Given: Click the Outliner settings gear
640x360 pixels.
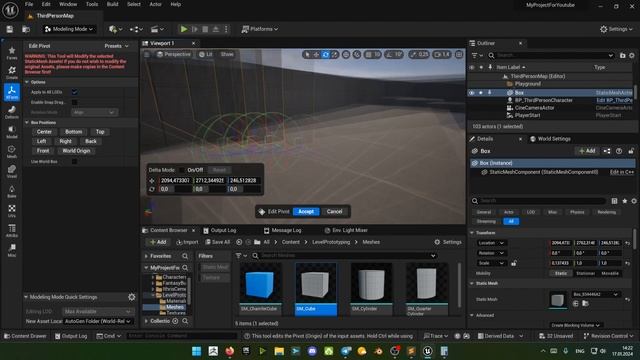Looking at the screenshot, I should point(631,55).
